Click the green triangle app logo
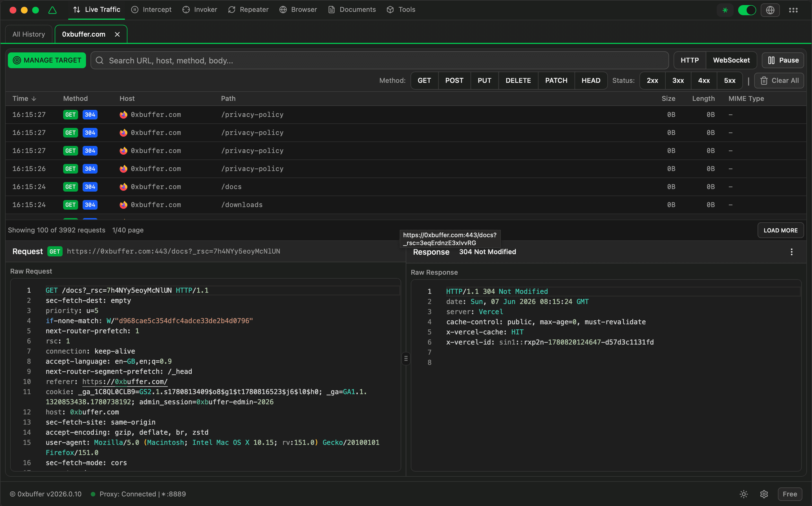Viewport: 812px width, 506px height. point(52,10)
